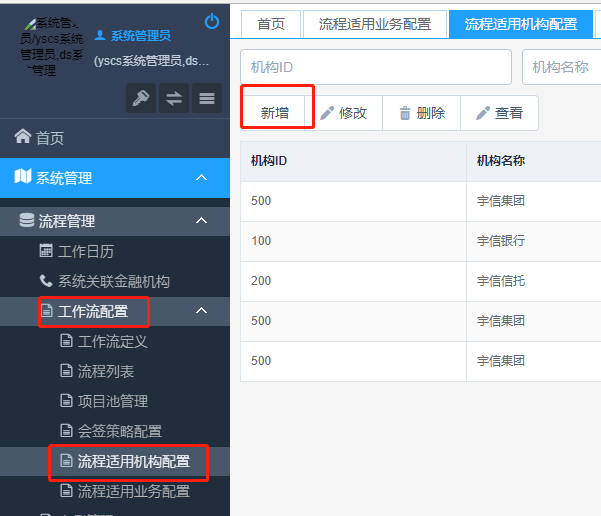Click the power logout icon
601x516 pixels.
(212, 21)
